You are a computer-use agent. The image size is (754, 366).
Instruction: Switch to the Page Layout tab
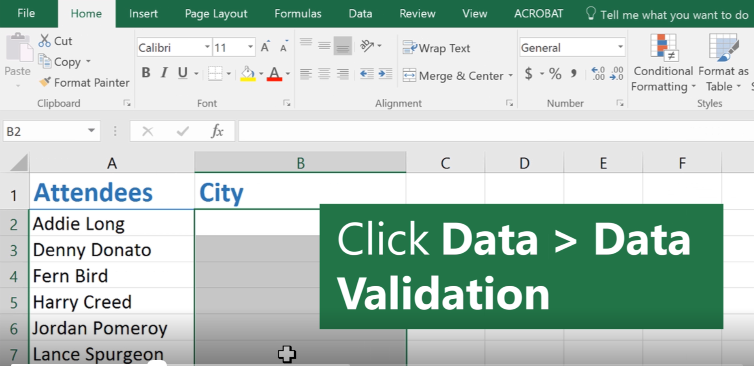(x=216, y=13)
